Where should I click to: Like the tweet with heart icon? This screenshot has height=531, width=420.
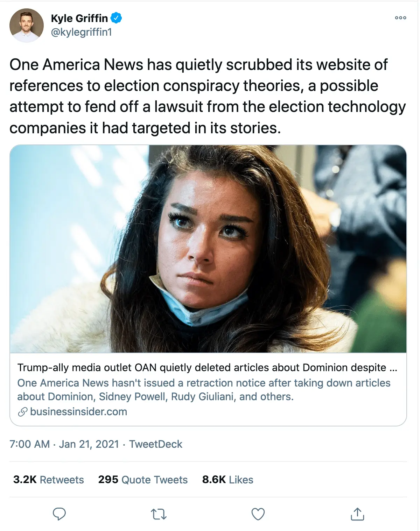point(258,514)
